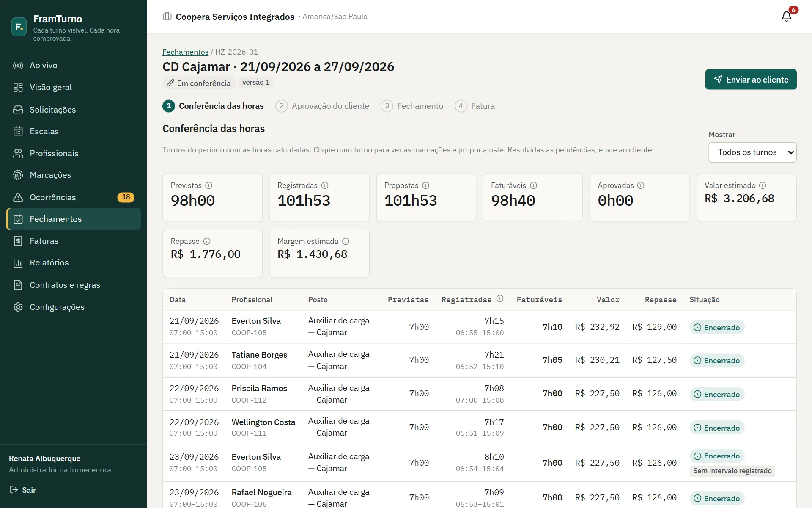This screenshot has width=812, height=508.
Task: Click the Escalas calendar icon
Action: 18,131
